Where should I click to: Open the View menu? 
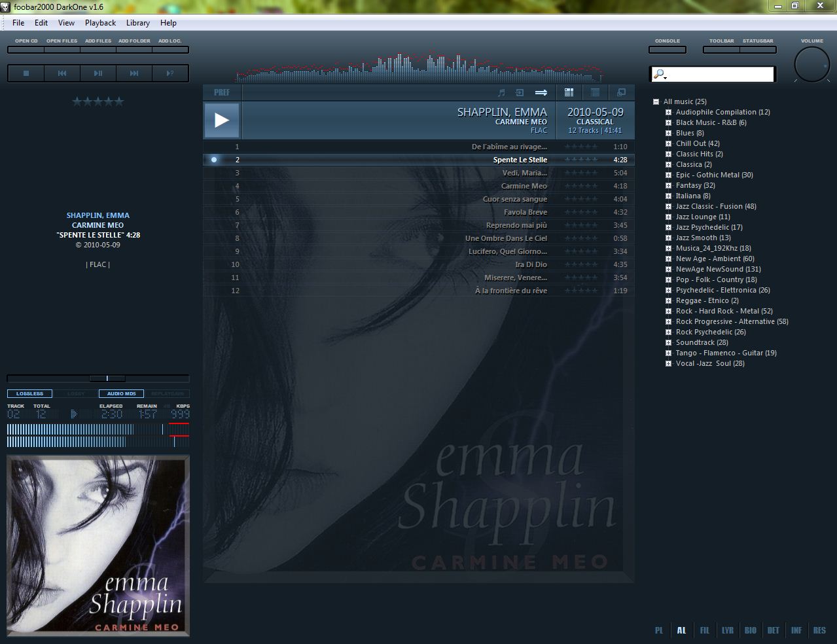[66, 23]
